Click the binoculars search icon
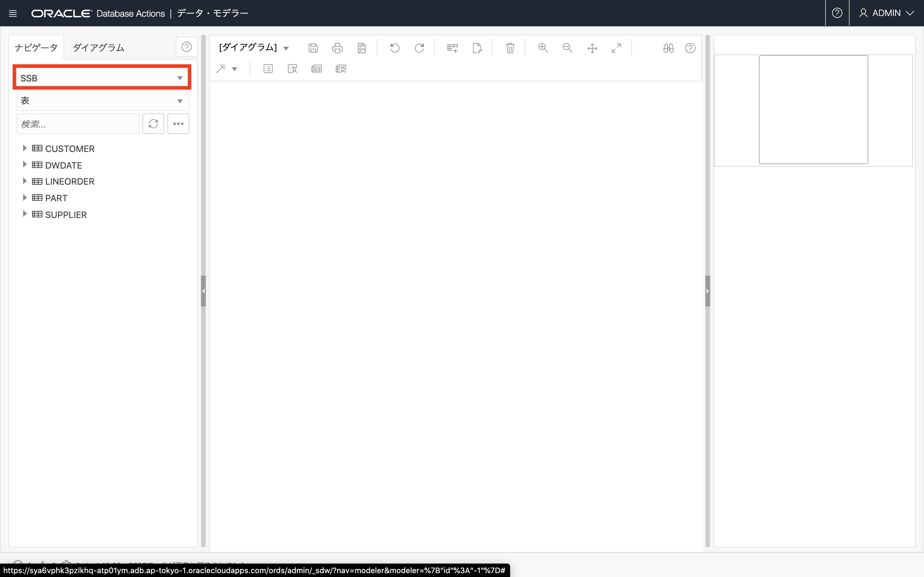924x577 pixels. pos(668,48)
